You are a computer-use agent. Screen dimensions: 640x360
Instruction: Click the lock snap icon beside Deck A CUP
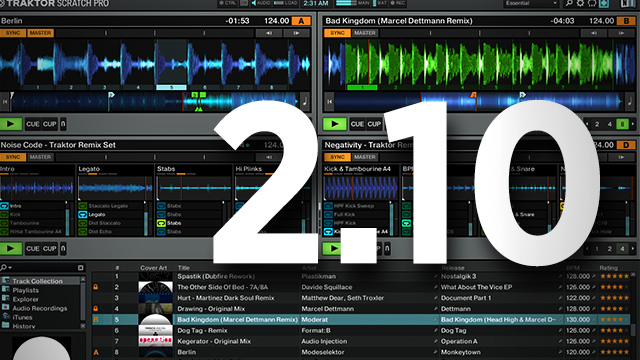click(63, 124)
